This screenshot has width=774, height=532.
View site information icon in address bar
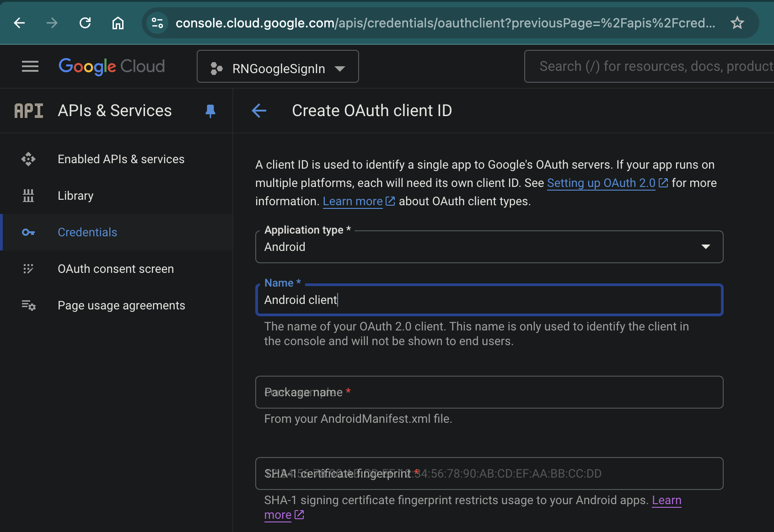[x=157, y=23]
